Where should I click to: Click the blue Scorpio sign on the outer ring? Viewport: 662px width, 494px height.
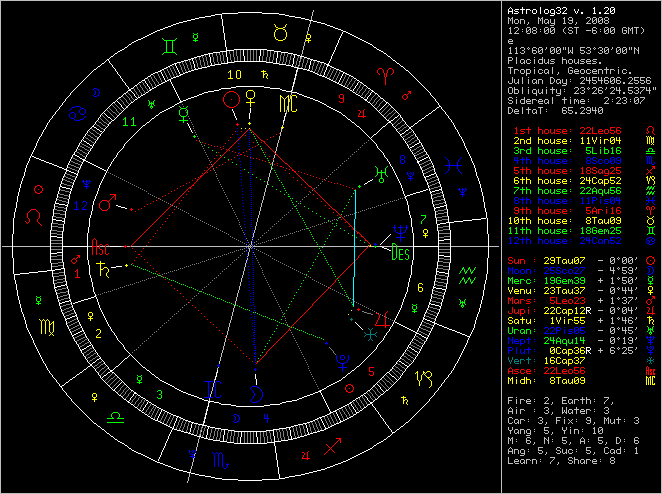click(218, 460)
